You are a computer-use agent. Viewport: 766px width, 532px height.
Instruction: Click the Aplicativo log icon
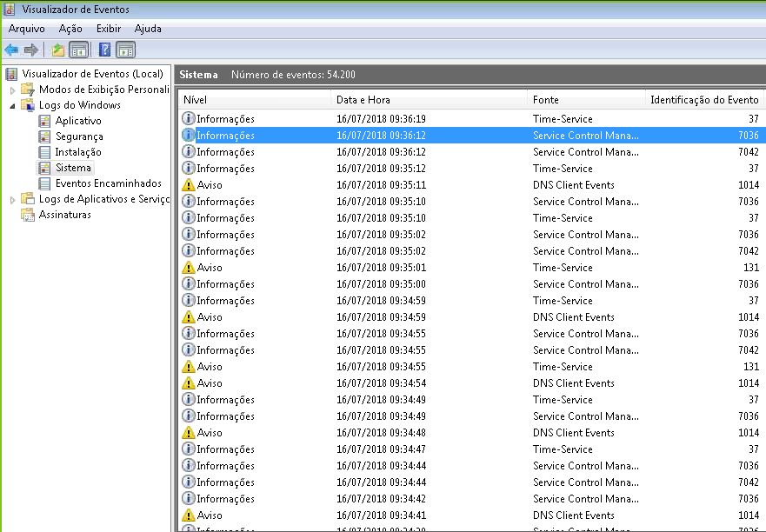tap(44, 121)
